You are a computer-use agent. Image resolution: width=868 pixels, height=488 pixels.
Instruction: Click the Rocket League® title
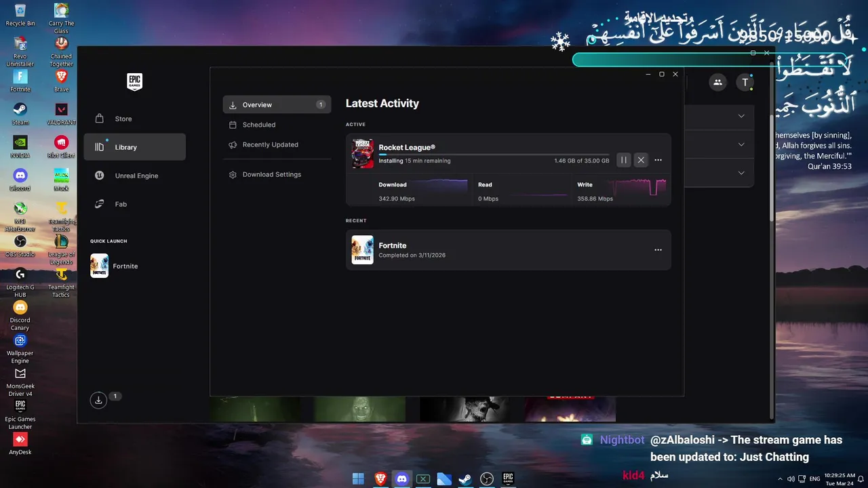pyautogui.click(x=407, y=147)
